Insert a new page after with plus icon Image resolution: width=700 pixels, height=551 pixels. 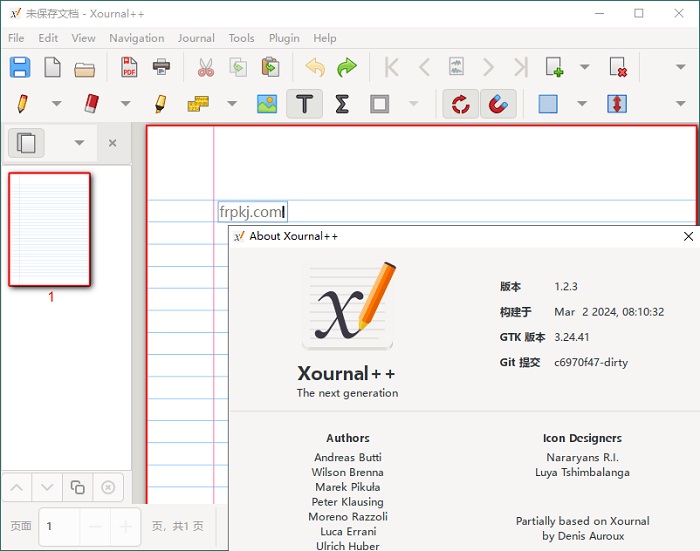point(554,67)
